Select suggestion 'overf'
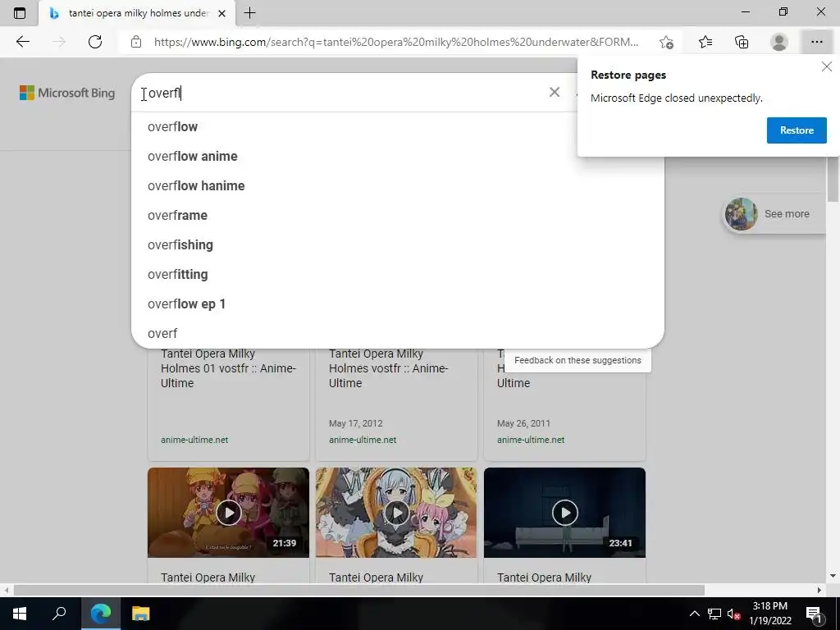 pyautogui.click(x=398, y=333)
